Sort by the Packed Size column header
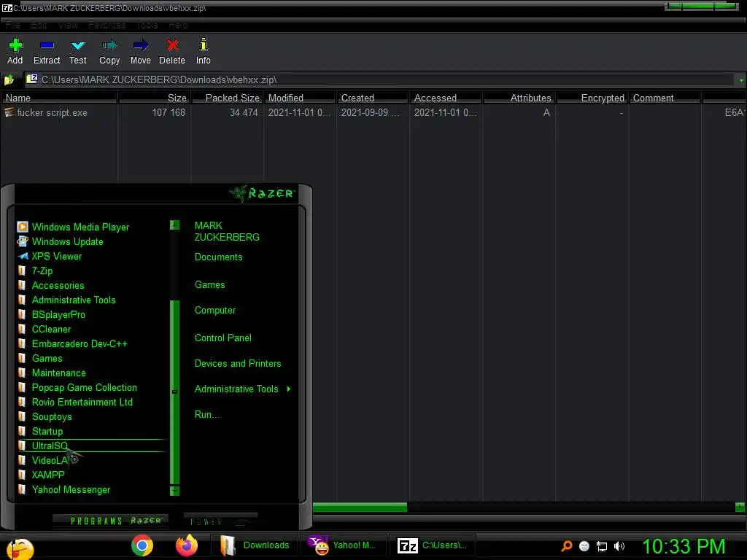This screenshot has height=560, width=747. (227, 98)
